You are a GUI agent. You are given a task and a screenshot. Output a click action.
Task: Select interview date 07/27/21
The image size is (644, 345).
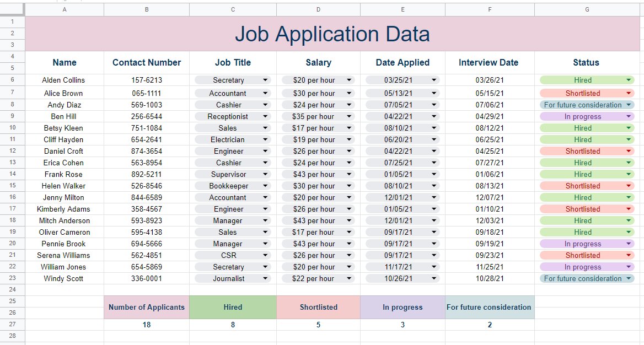490,163
